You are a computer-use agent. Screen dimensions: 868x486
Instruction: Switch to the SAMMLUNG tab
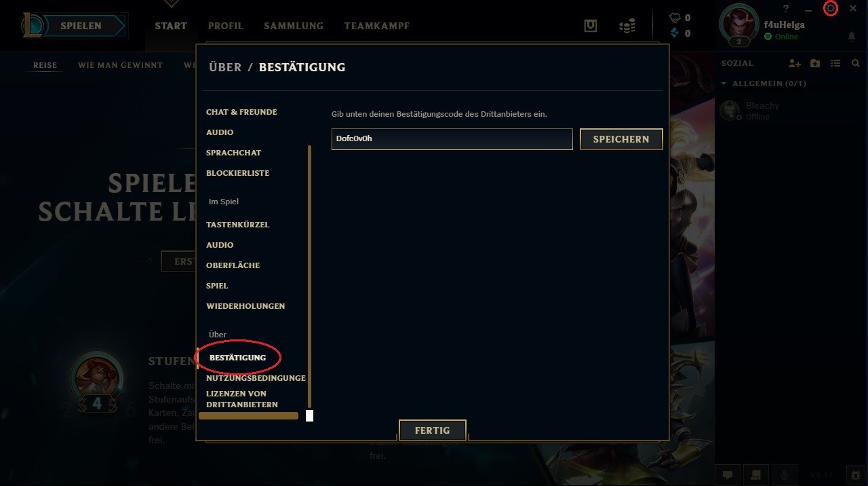click(x=294, y=26)
